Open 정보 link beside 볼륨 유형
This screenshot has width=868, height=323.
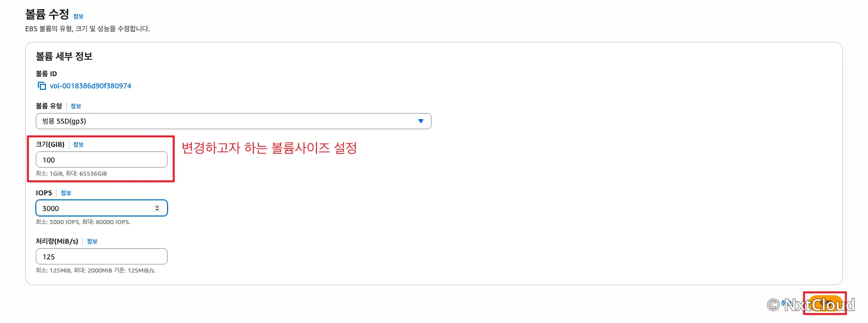(x=76, y=106)
